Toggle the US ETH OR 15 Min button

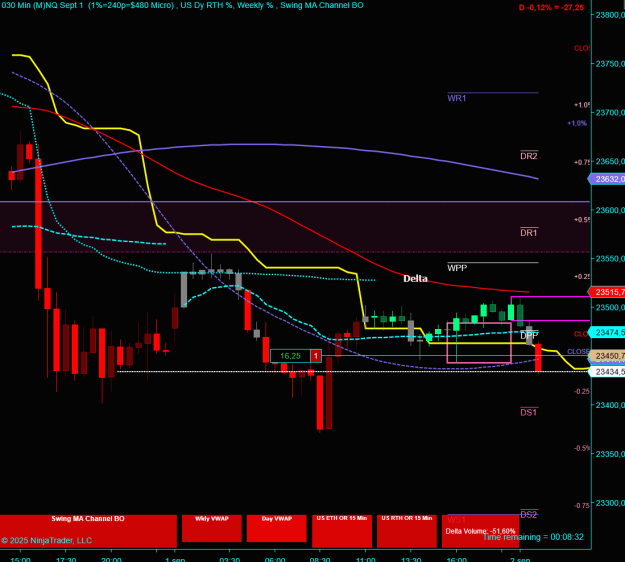(x=342, y=531)
